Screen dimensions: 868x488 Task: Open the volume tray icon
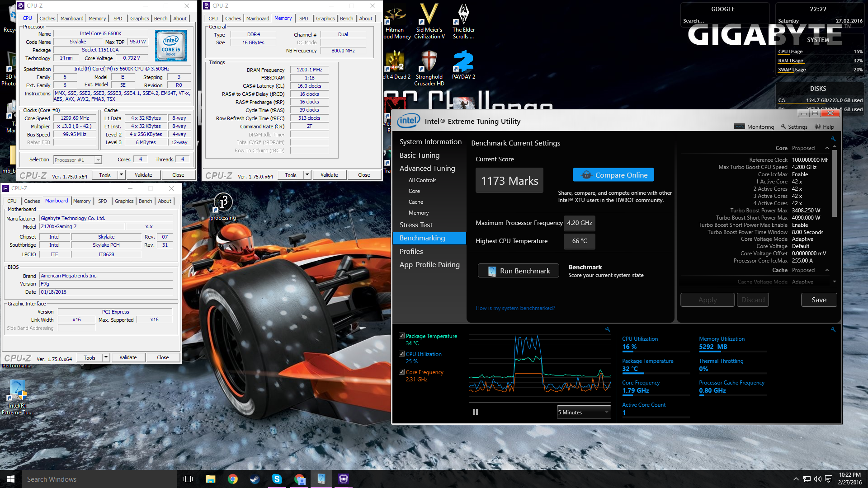[x=817, y=479]
